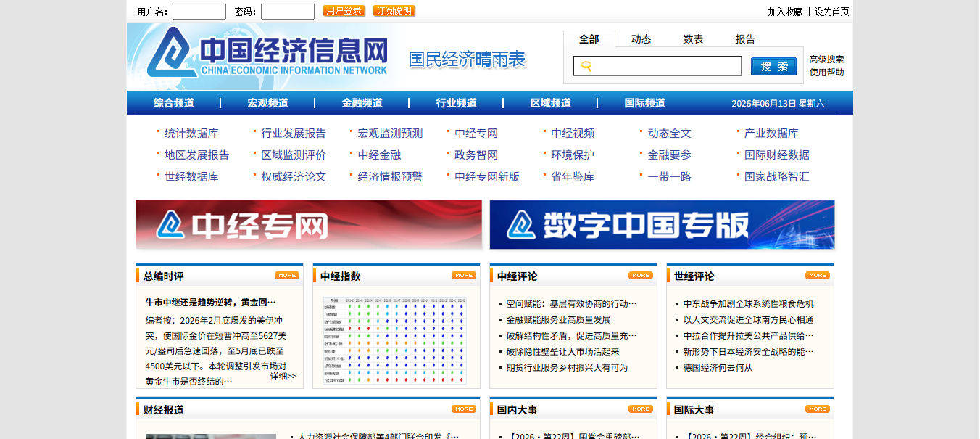Click the 数字中国专版 blue banner
The height and width of the screenshot is (439, 980).
coord(662,225)
